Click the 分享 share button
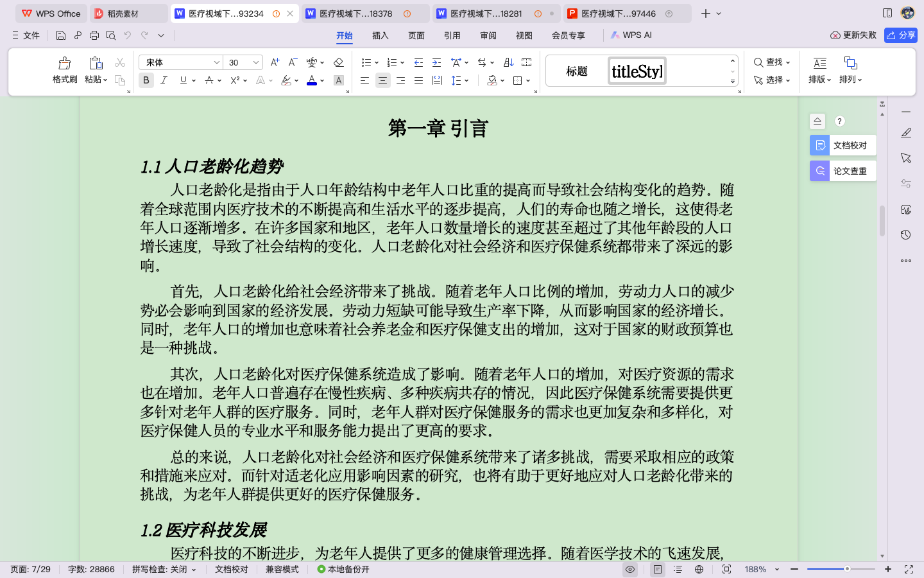This screenshot has width=924, height=578. point(901,35)
